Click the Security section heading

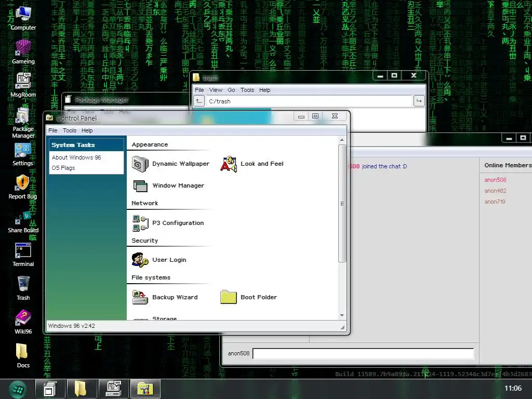145,241
